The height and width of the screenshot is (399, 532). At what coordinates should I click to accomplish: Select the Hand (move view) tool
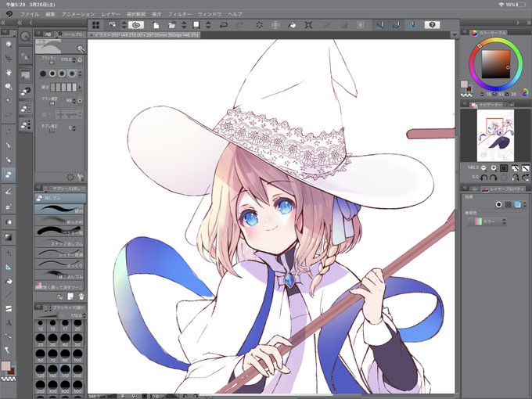9,72
